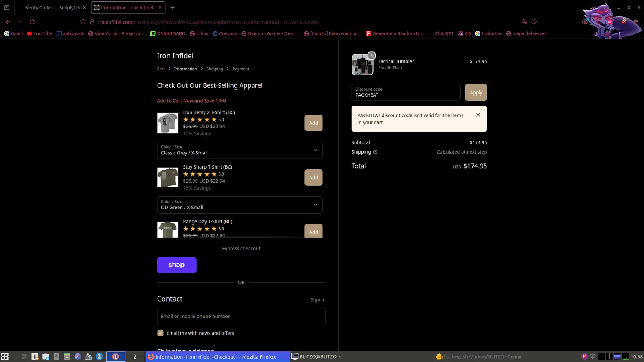Open a new browser tab
This screenshot has width=644, height=362.
coord(173,8)
